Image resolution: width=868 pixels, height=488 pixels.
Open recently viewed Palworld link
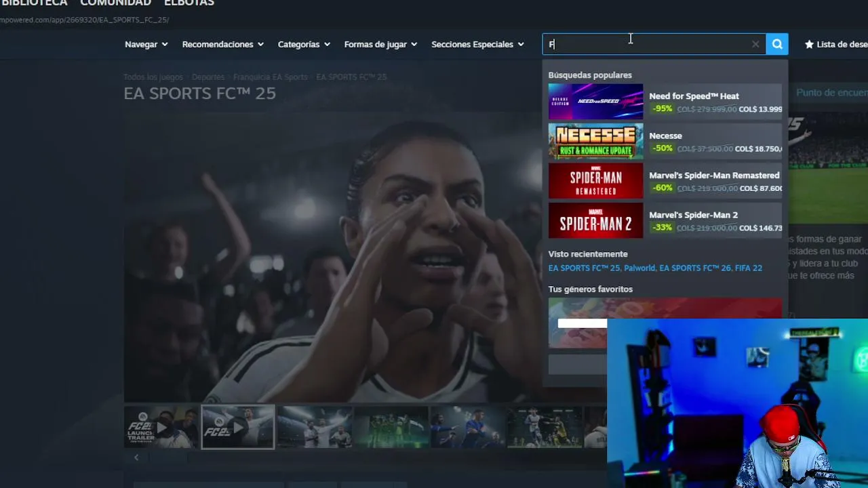coord(639,268)
